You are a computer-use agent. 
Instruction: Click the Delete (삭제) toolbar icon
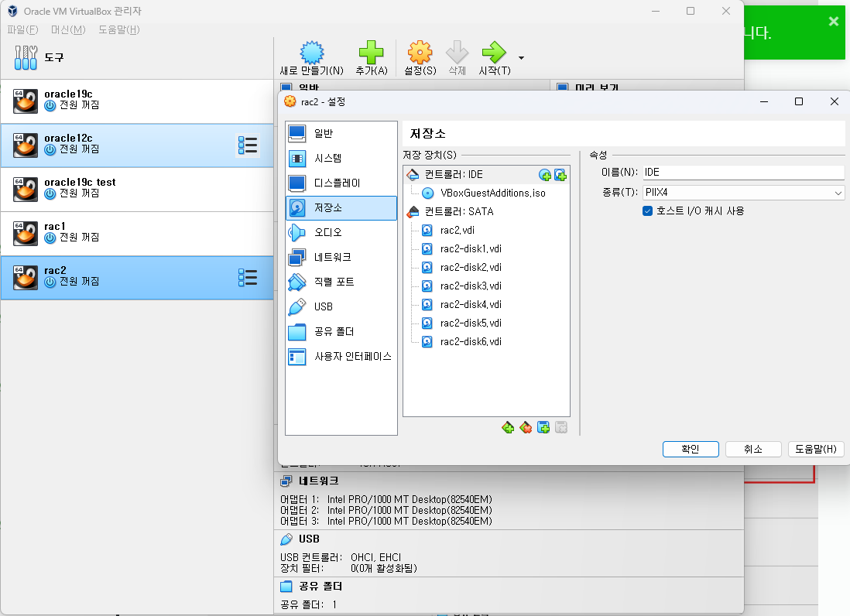[x=457, y=53]
